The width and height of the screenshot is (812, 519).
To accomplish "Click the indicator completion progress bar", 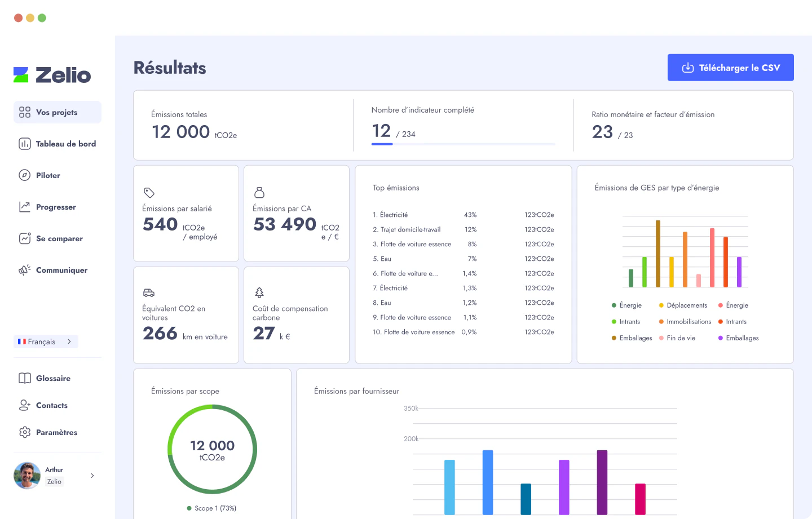I will click(x=463, y=144).
